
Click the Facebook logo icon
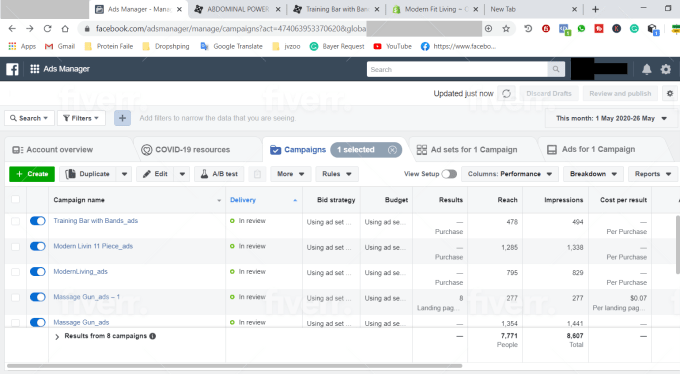[12, 69]
